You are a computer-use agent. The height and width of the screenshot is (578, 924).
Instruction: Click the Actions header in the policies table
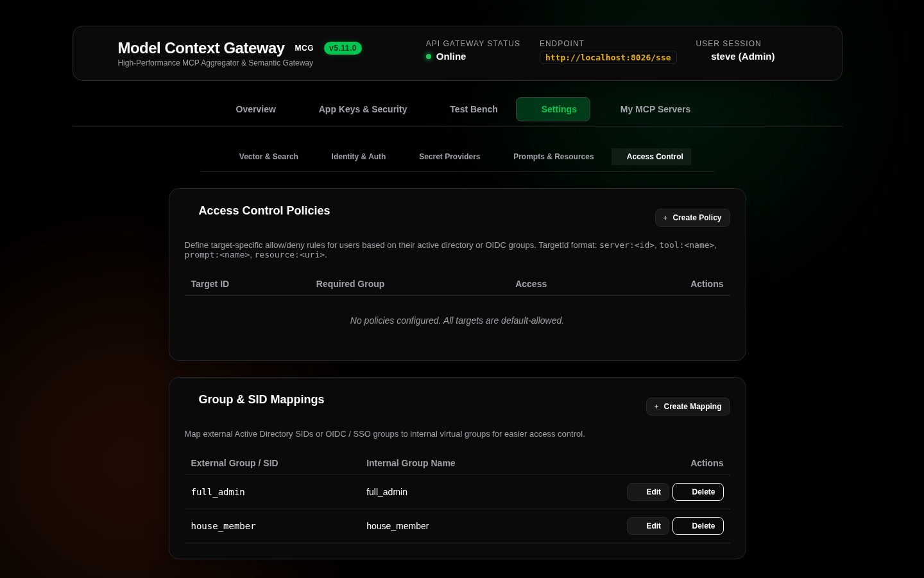pyautogui.click(x=706, y=284)
